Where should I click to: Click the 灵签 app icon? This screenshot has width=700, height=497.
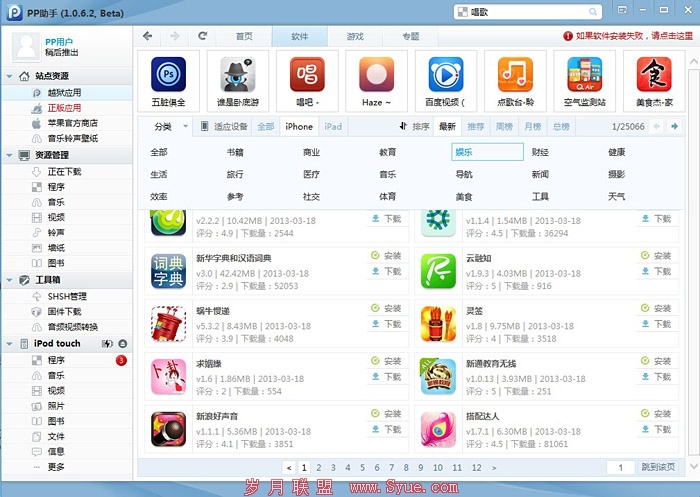click(x=438, y=324)
